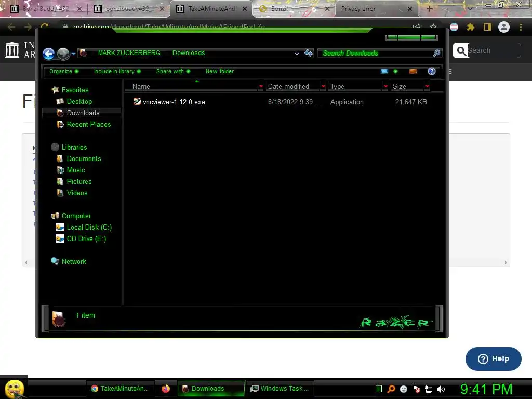
Task: Open a new browser tab
Action: coord(430,9)
